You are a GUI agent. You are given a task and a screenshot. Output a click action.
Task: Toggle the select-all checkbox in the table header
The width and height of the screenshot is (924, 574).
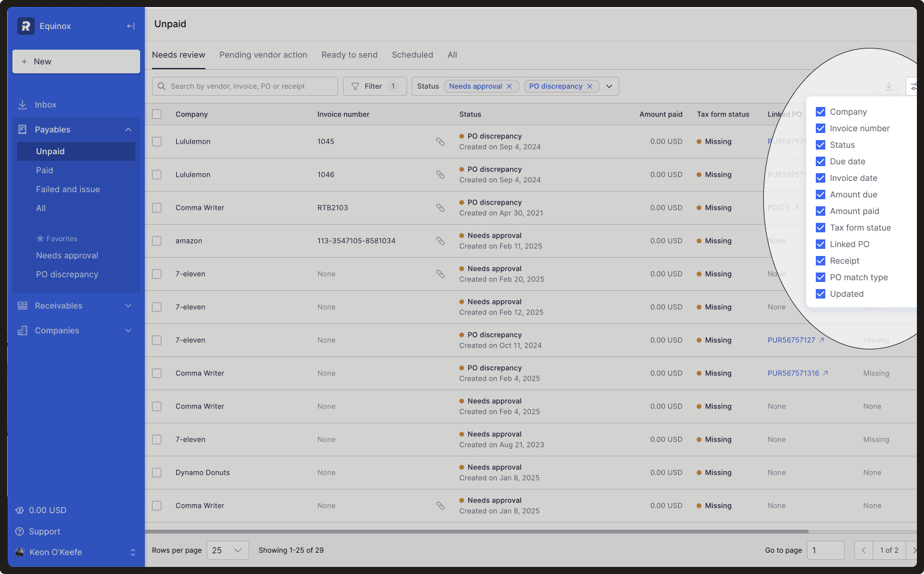pos(157,114)
